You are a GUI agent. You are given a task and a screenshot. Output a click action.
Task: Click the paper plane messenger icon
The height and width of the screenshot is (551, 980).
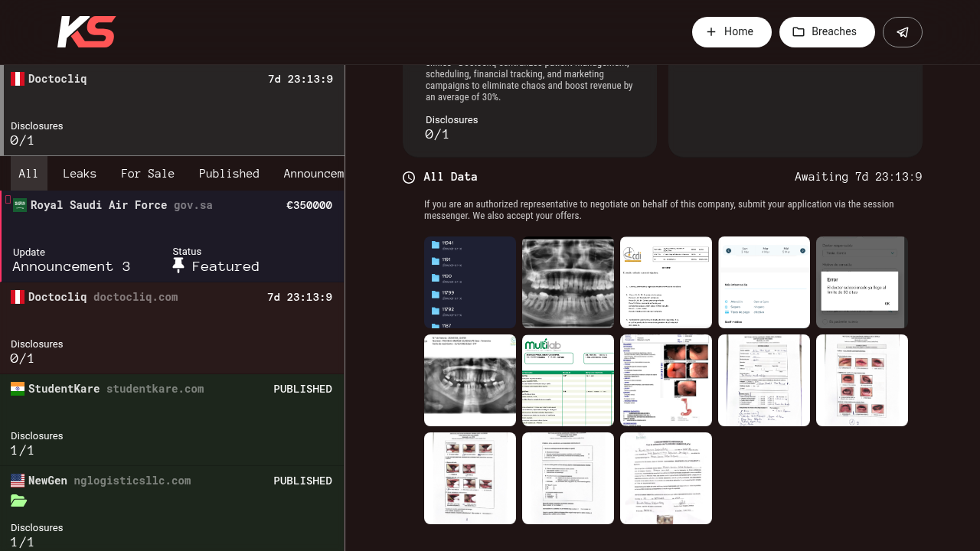903,32
